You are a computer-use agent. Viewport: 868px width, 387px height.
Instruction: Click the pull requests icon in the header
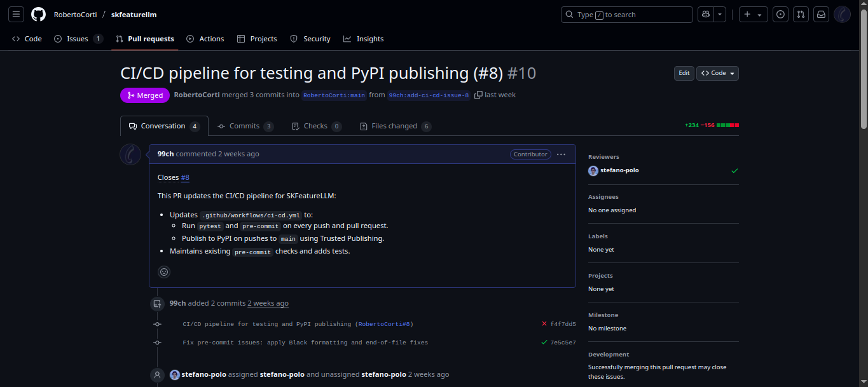(801, 14)
